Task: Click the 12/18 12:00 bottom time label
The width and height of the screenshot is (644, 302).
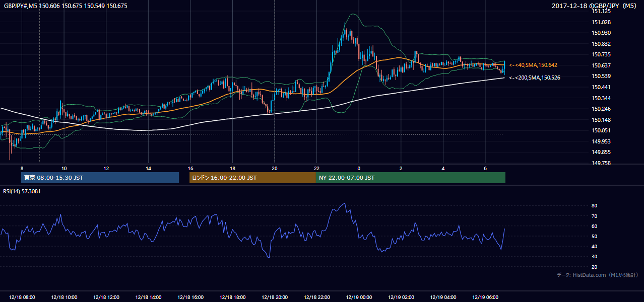Action: click(106, 297)
